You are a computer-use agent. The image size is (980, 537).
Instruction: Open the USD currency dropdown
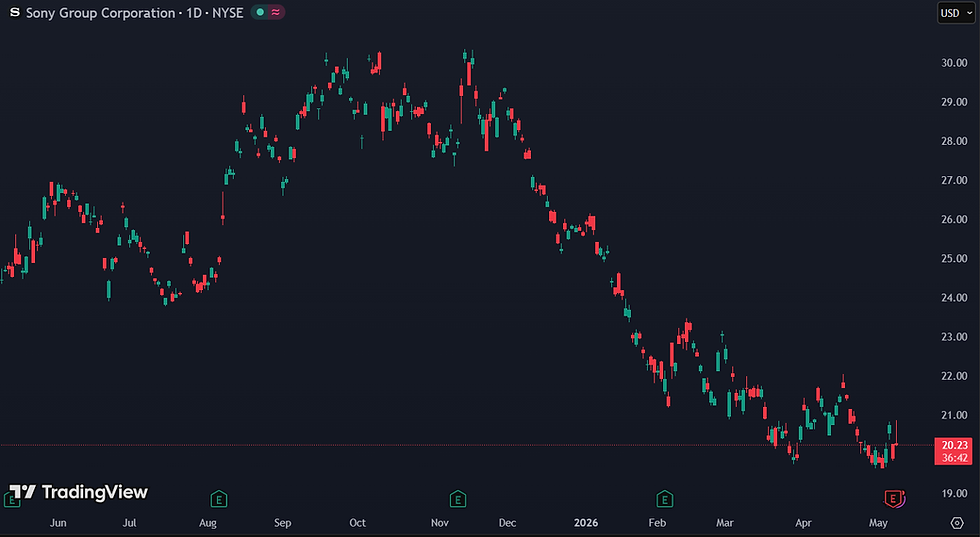point(956,13)
